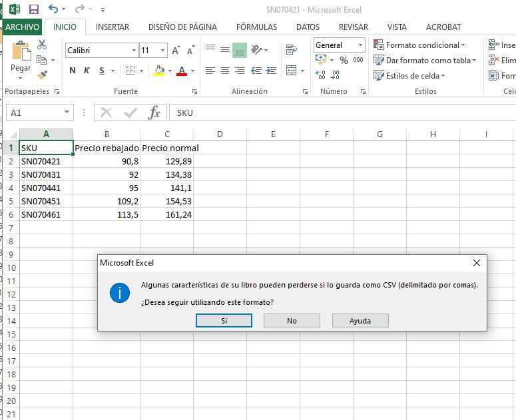The height and width of the screenshot is (420, 516).
Task: Toggle italic K formatting
Action: click(87, 71)
